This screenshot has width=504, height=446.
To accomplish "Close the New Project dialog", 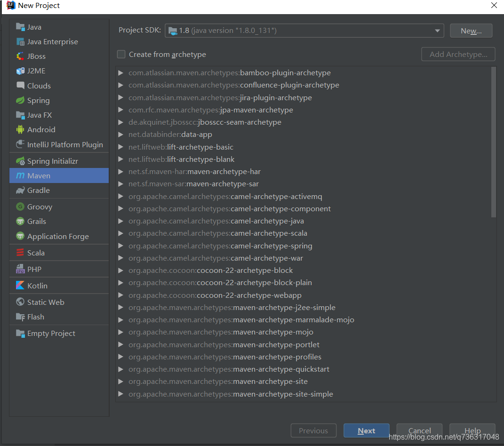I will [494, 6].
